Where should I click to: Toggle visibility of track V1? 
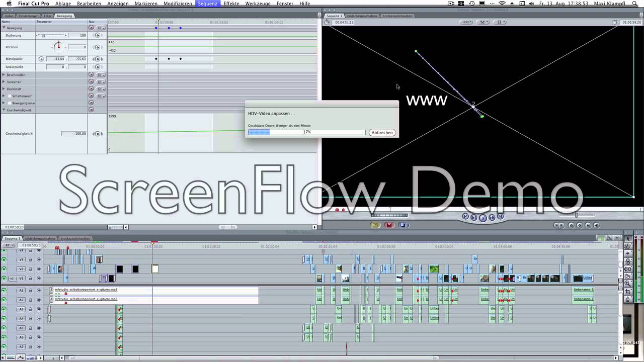[x=4, y=278]
